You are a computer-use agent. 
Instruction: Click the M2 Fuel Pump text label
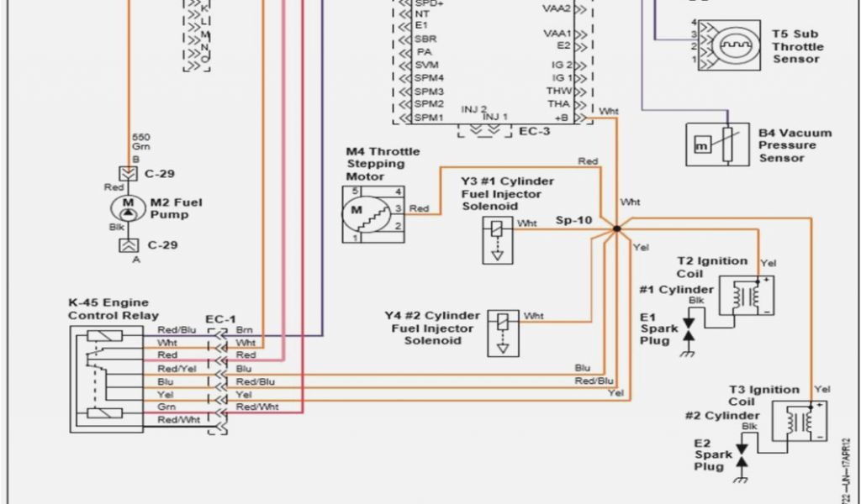click(177, 208)
